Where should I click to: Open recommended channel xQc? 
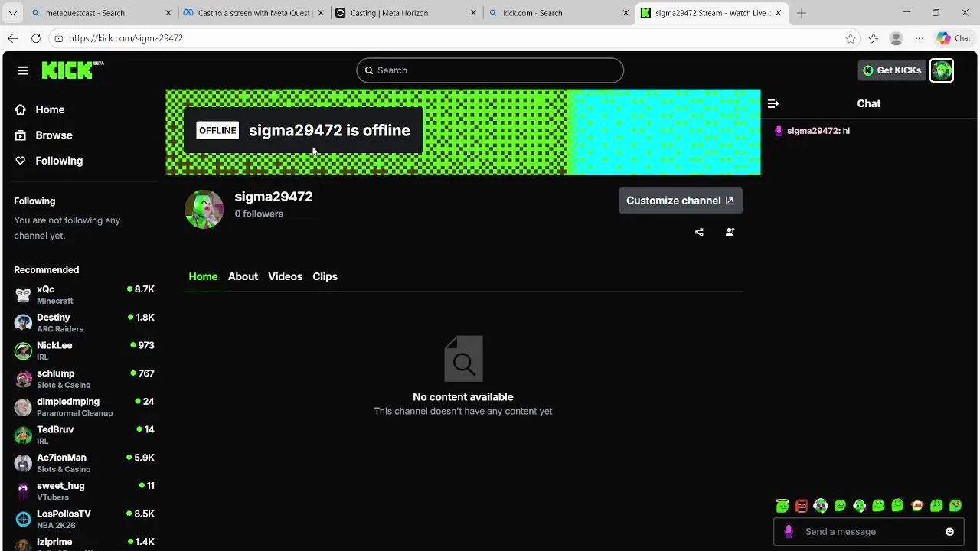[x=84, y=295]
